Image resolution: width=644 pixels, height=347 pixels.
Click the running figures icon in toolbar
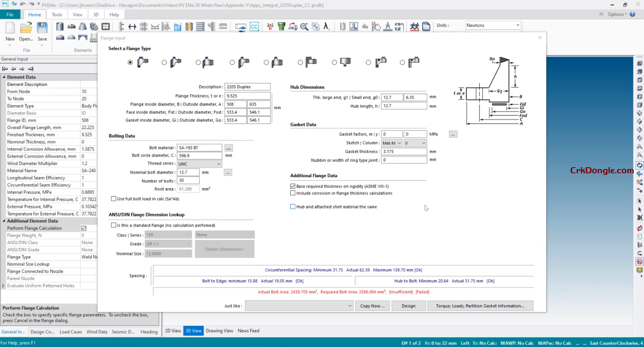pyautogui.click(x=414, y=27)
